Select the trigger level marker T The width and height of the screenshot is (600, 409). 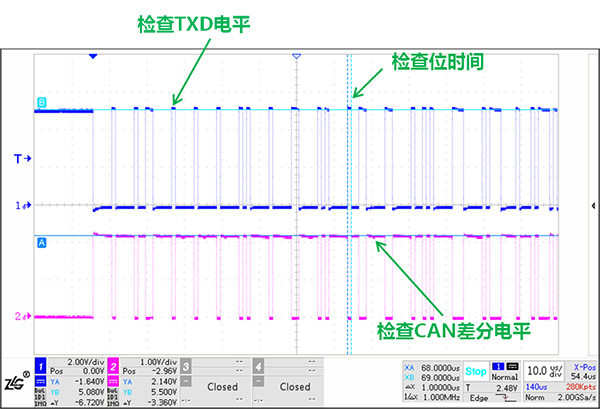pyautogui.click(x=19, y=158)
